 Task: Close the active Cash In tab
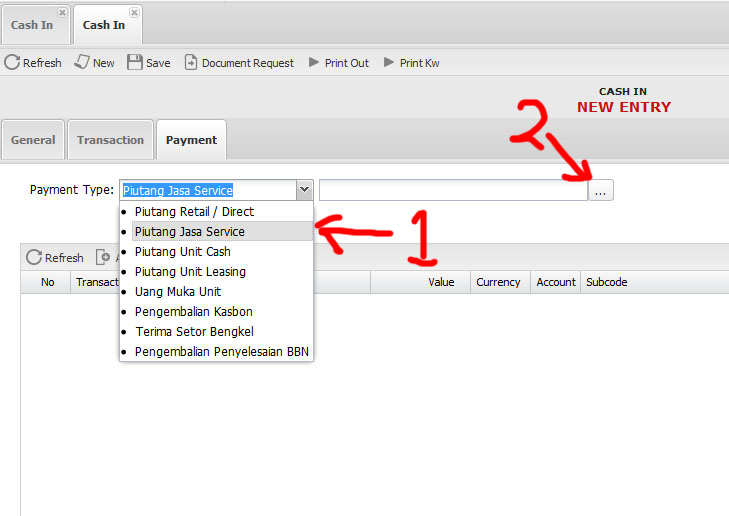click(134, 13)
